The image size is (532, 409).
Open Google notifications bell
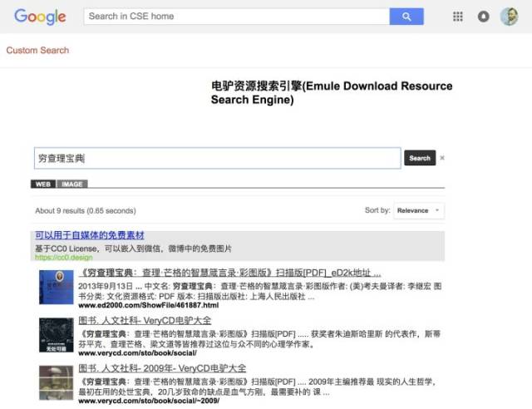pos(484,17)
